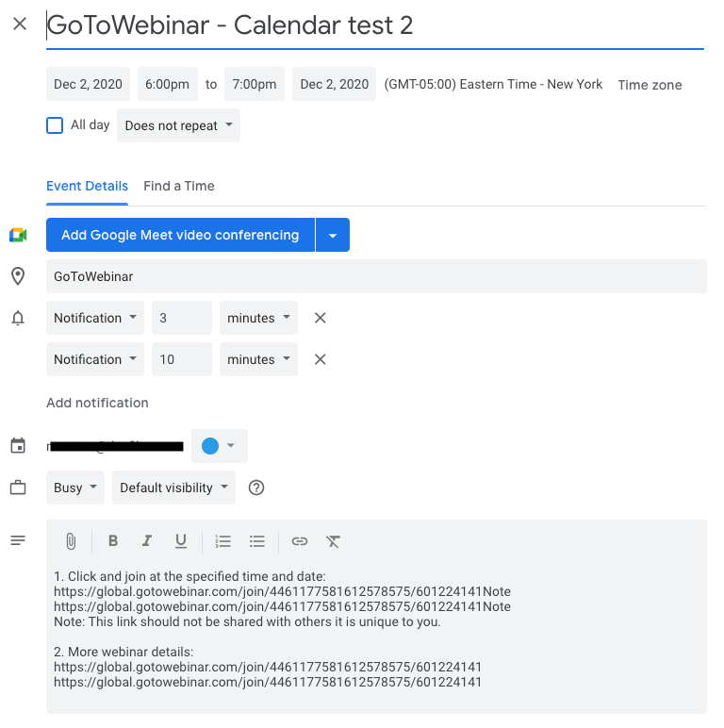Insert a link in the description
The width and height of the screenshot is (724, 728).
(x=300, y=541)
